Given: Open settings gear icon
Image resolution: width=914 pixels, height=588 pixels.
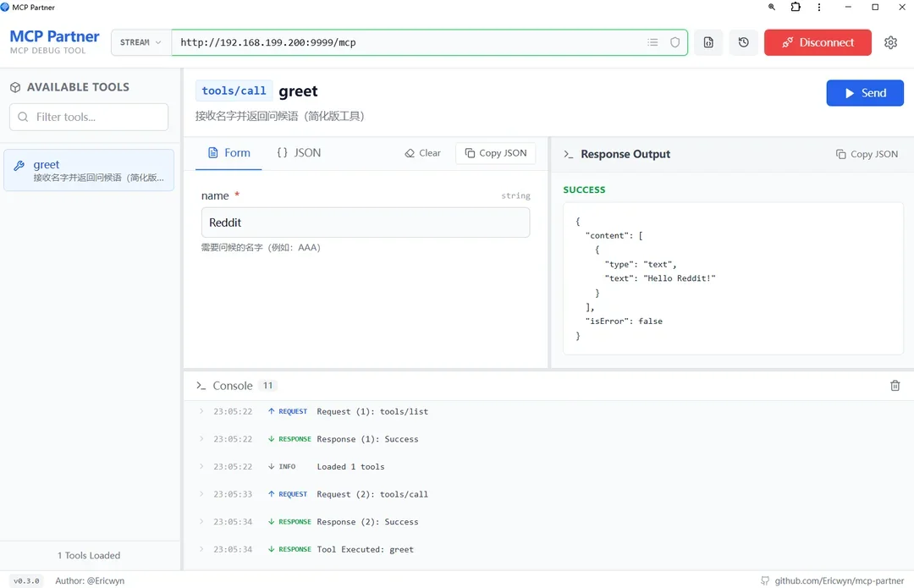Looking at the screenshot, I should tap(890, 42).
